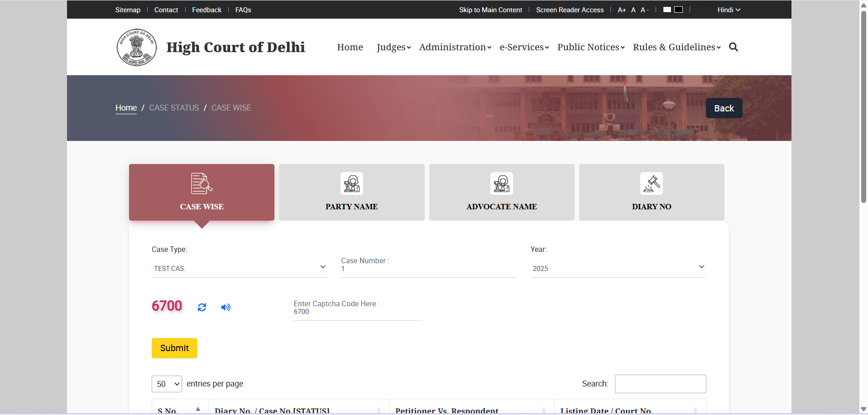Open the Judges menu
This screenshot has height=415, width=868.
[x=393, y=47]
